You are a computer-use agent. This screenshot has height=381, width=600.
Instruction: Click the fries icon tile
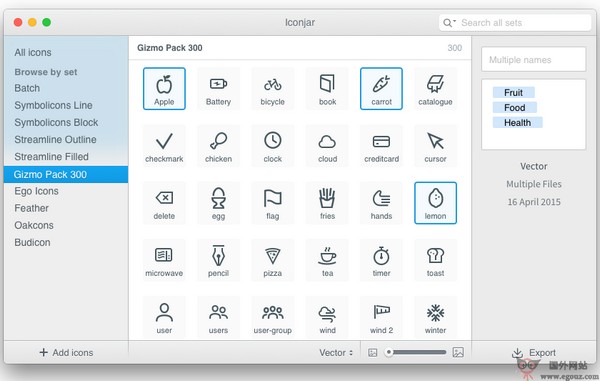[x=327, y=203]
